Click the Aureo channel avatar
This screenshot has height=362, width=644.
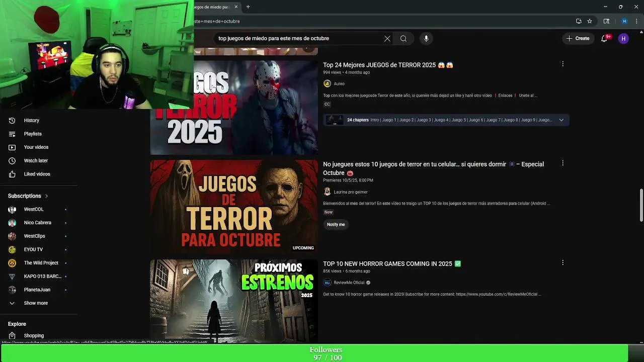(327, 83)
